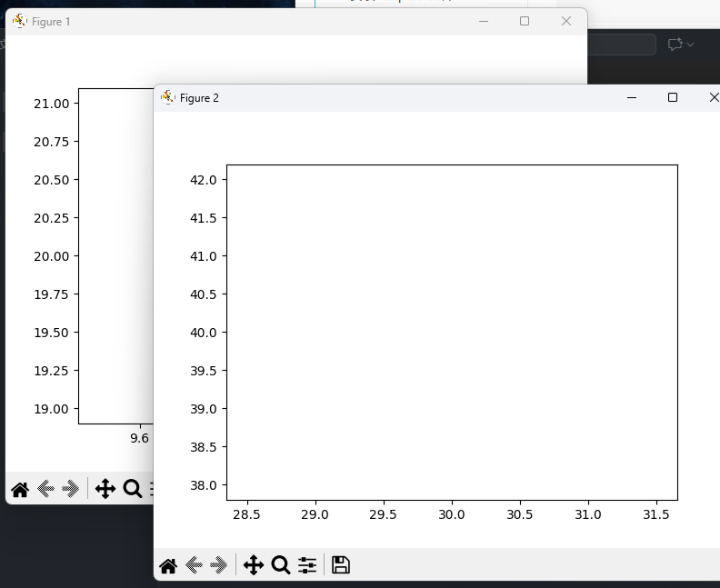Expand the chat sparkle dropdown in background app
This screenshot has width=720, height=588.
[x=681, y=44]
